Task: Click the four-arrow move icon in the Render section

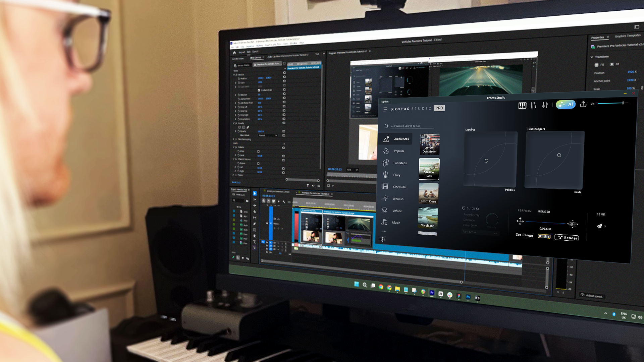Action: pos(520,221)
